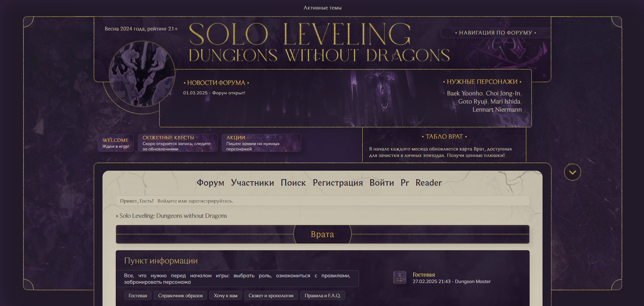Click Войти to log in

coord(382,183)
